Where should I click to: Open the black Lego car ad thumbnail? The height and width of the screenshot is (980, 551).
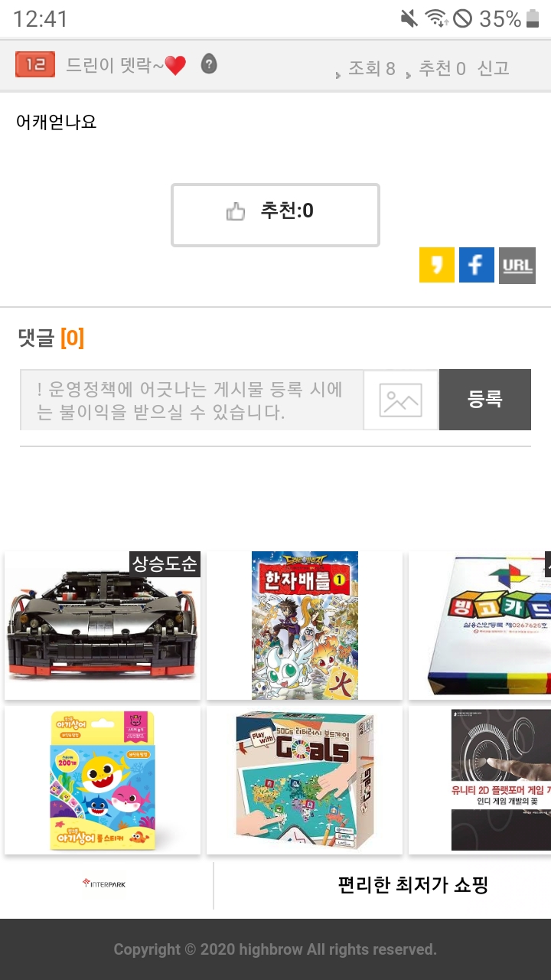tap(103, 626)
